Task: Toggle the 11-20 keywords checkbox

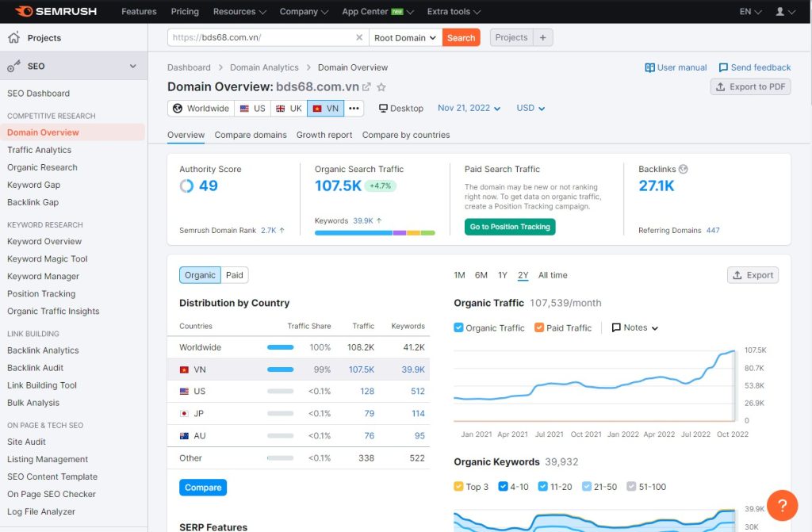Action: pyautogui.click(x=542, y=487)
